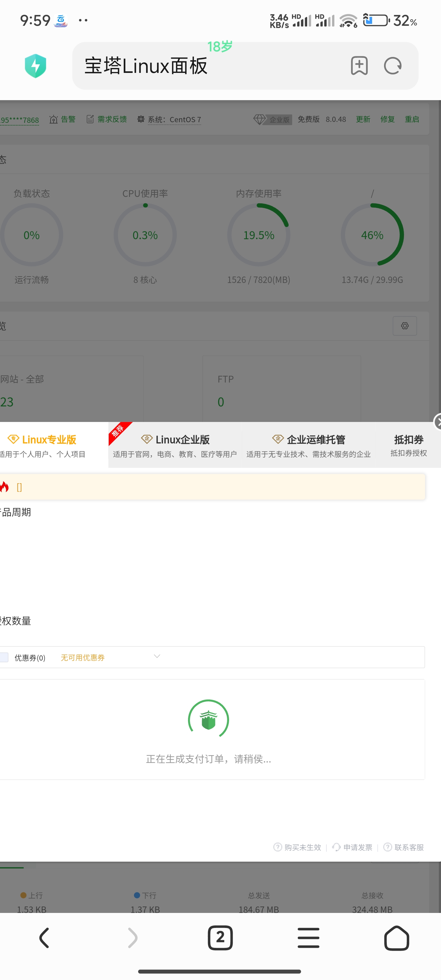Open 需求反馈 feedback link
441x980 pixels.
[107, 119]
